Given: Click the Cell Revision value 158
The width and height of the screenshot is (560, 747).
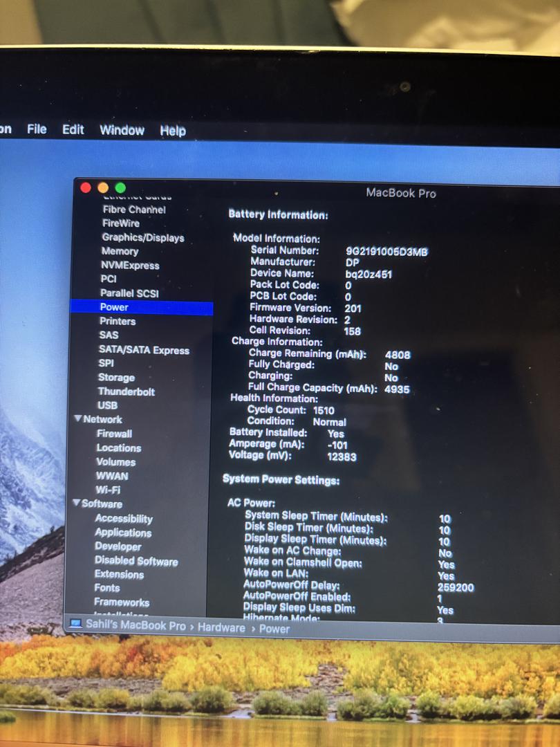Looking at the screenshot, I should (x=353, y=331).
